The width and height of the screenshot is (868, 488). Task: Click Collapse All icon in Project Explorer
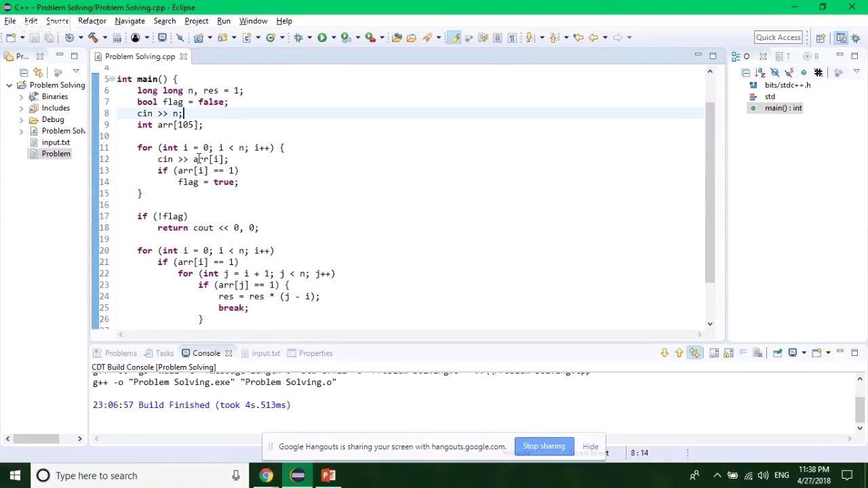pos(24,72)
